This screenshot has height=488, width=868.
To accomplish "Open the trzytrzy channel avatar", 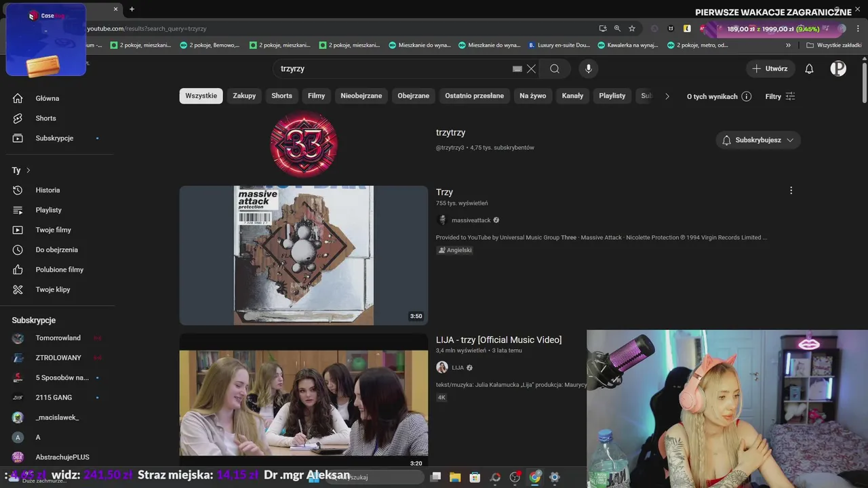I will (x=304, y=144).
